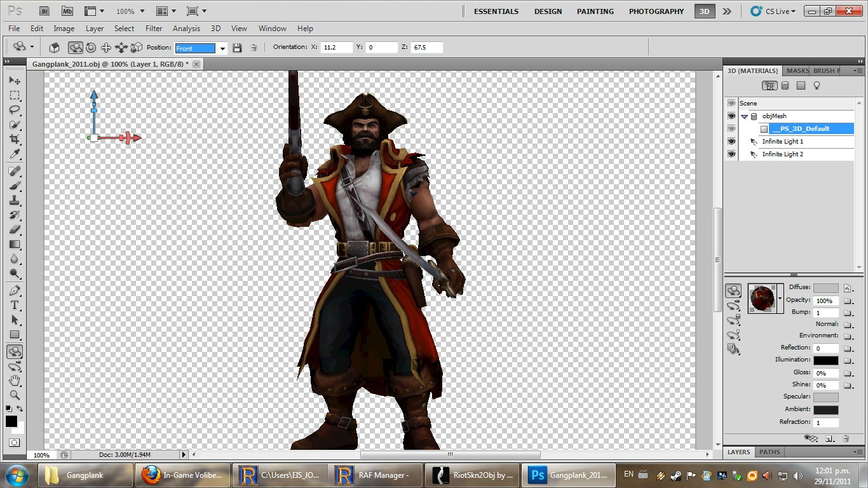
Task: Launch Adobe Bridge from top bar
Action: coord(44,11)
